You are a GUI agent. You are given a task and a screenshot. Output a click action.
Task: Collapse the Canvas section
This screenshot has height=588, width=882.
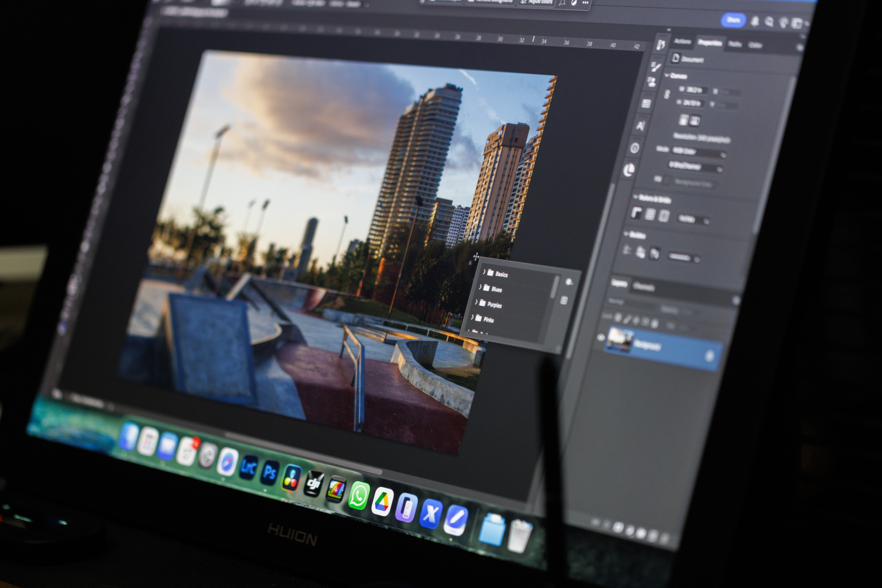click(667, 75)
